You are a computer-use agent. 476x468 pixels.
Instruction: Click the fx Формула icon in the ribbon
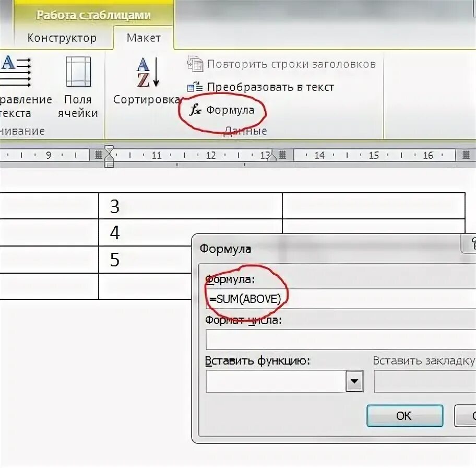196,110
